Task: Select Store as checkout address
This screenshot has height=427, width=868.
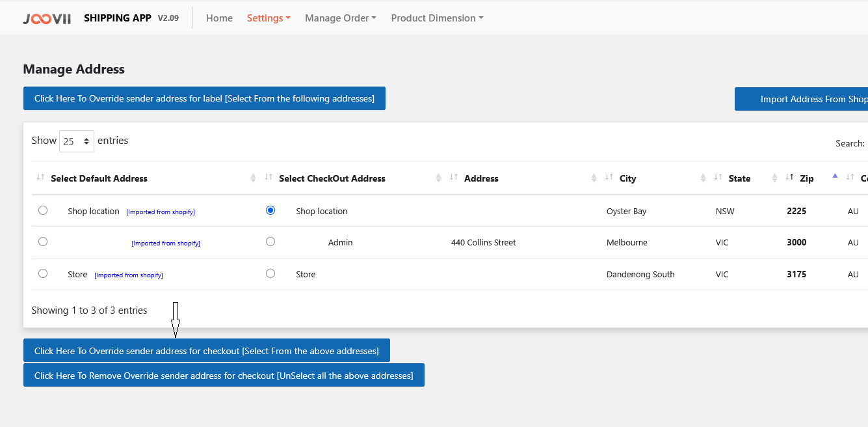Action: coord(270,273)
